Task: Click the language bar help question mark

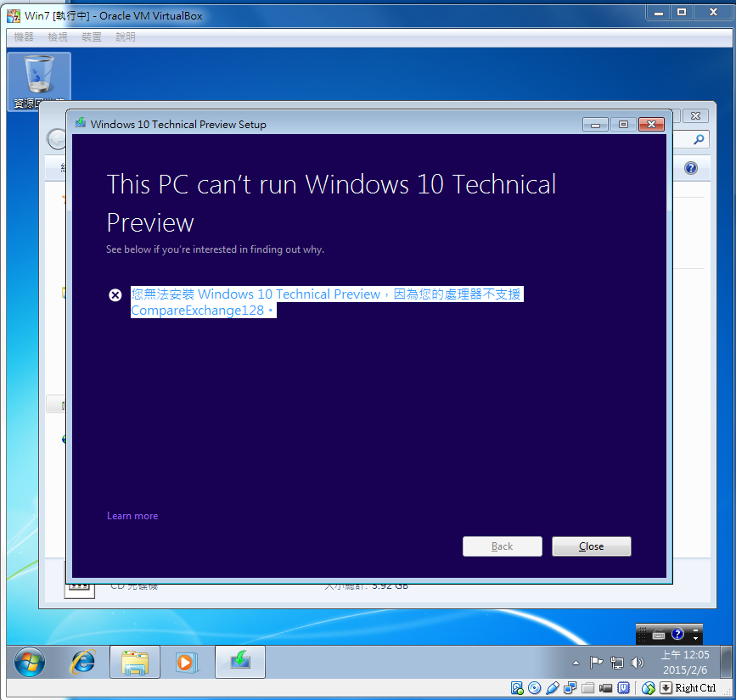Action: point(677,635)
